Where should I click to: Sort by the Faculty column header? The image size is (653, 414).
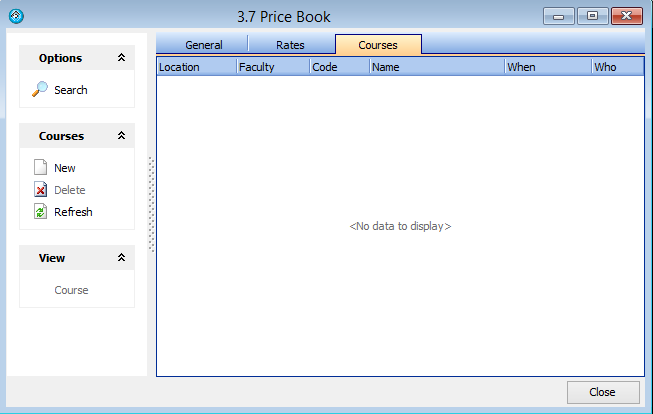(x=272, y=67)
